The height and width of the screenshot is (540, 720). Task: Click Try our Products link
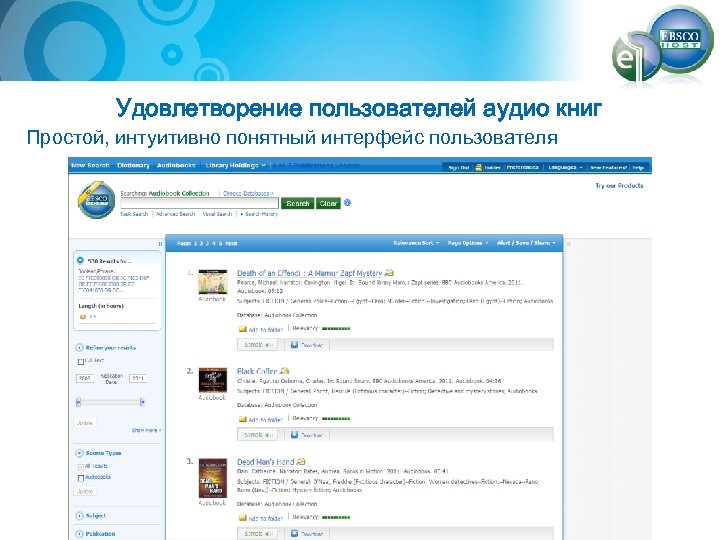619,186
